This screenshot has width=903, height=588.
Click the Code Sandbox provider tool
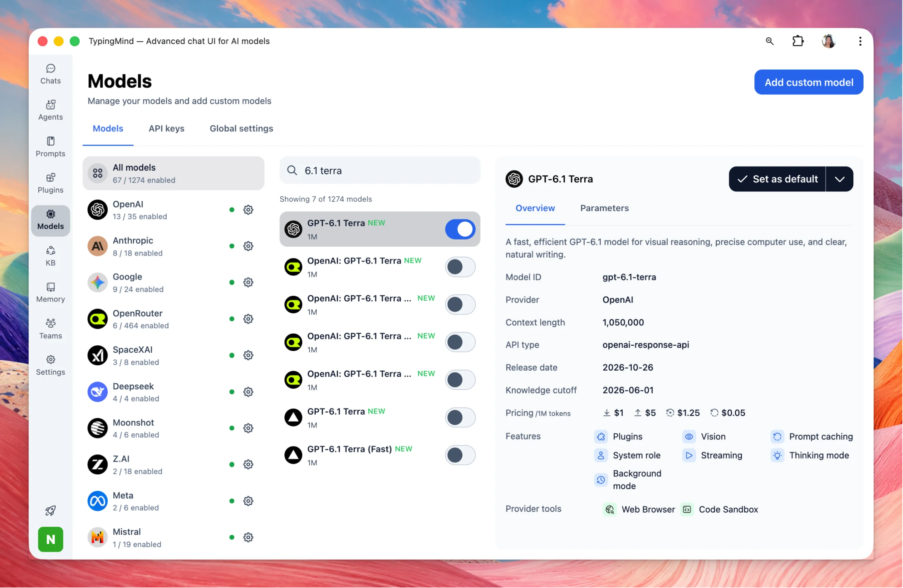tap(719, 509)
